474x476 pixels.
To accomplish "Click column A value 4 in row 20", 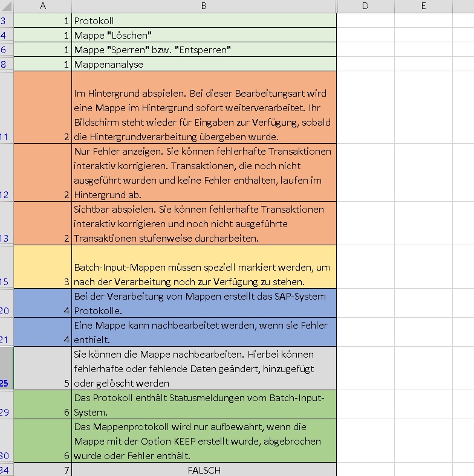I will (43, 303).
